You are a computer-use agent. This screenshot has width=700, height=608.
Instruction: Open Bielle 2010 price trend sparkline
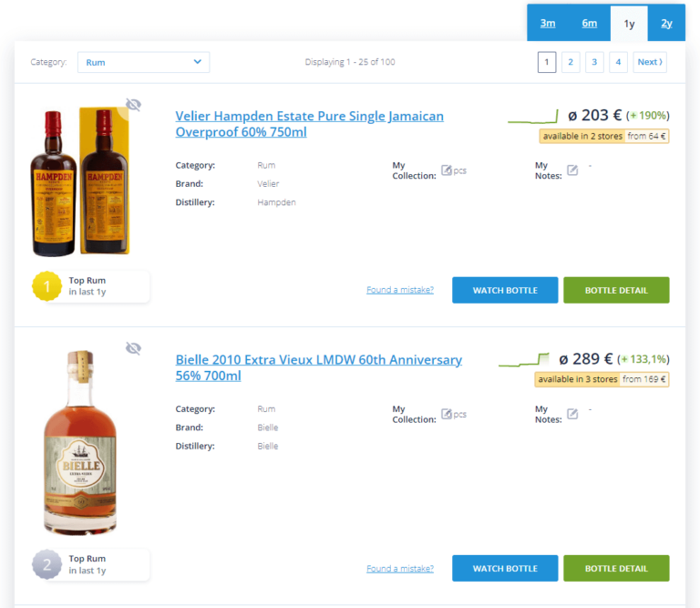(x=524, y=360)
